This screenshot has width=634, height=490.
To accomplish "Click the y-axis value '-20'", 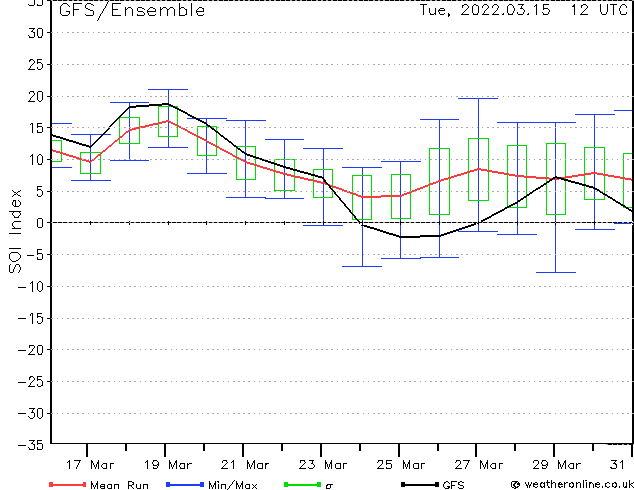I will point(31,350).
